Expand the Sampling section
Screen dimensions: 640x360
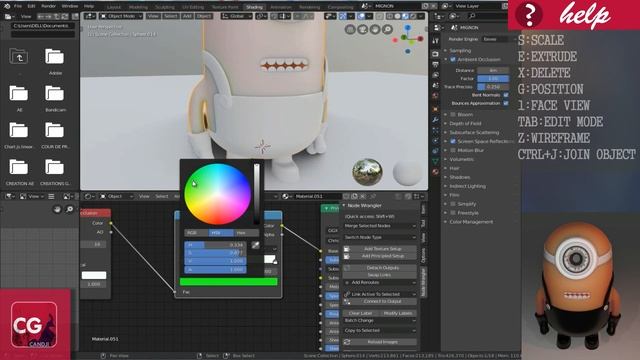tap(460, 51)
